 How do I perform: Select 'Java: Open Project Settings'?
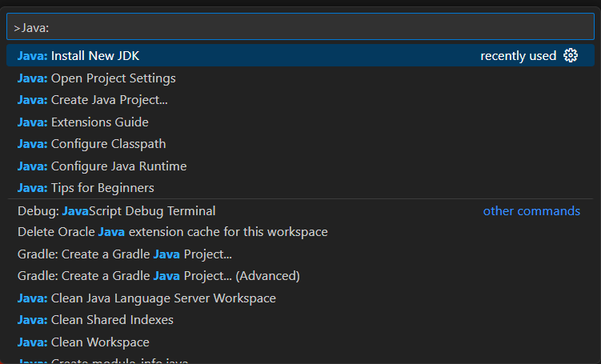click(x=300, y=78)
